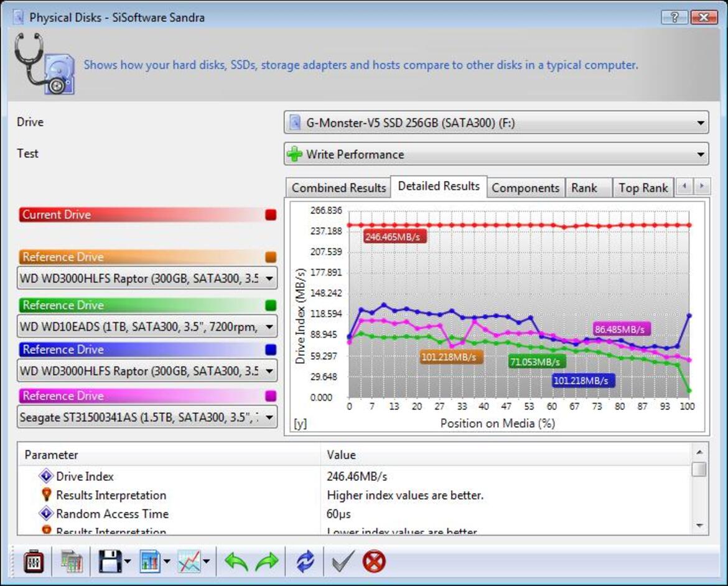The height and width of the screenshot is (586, 728).
Task: Click the 246.46MB/s Drive Index value
Action: (357, 477)
